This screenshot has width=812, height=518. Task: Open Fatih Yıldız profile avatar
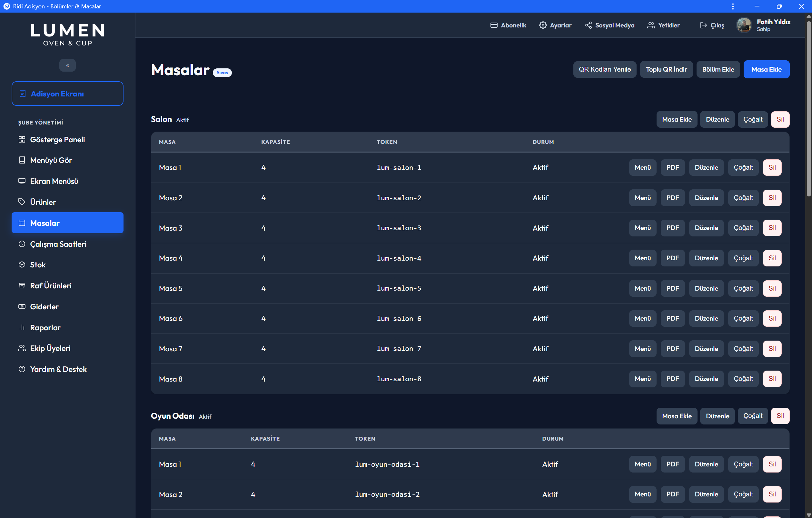(x=744, y=25)
